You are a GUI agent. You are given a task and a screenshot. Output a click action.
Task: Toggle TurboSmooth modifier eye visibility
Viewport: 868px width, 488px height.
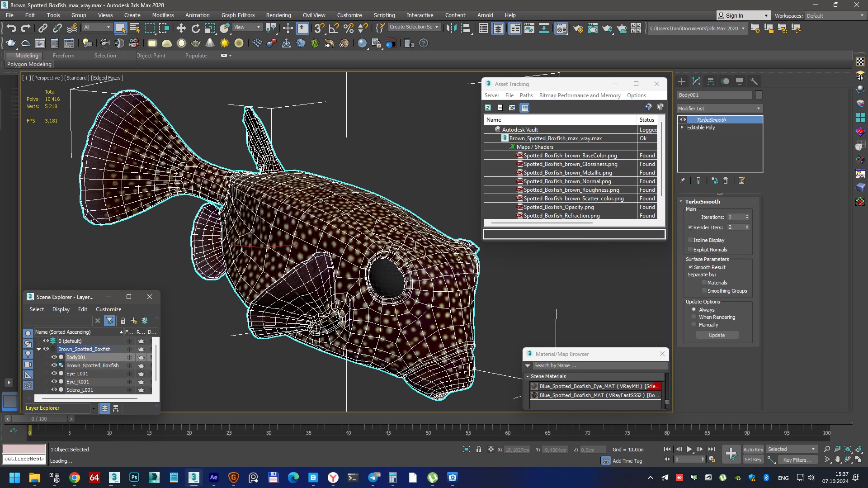pos(683,119)
